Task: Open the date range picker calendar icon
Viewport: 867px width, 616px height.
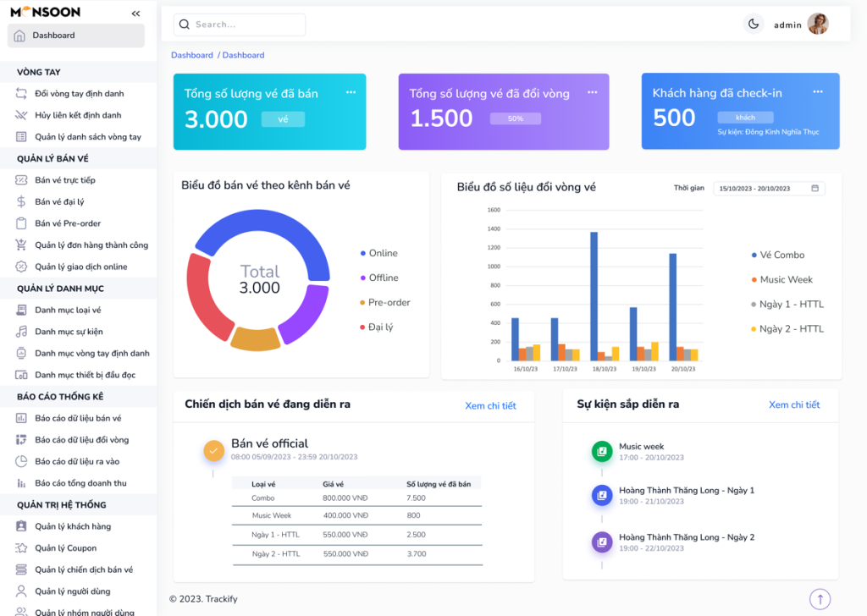Action: 815,189
